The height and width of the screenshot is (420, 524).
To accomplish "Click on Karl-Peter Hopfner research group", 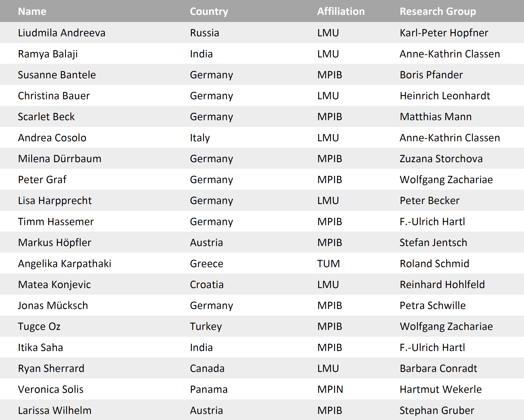I will tap(444, 33).
